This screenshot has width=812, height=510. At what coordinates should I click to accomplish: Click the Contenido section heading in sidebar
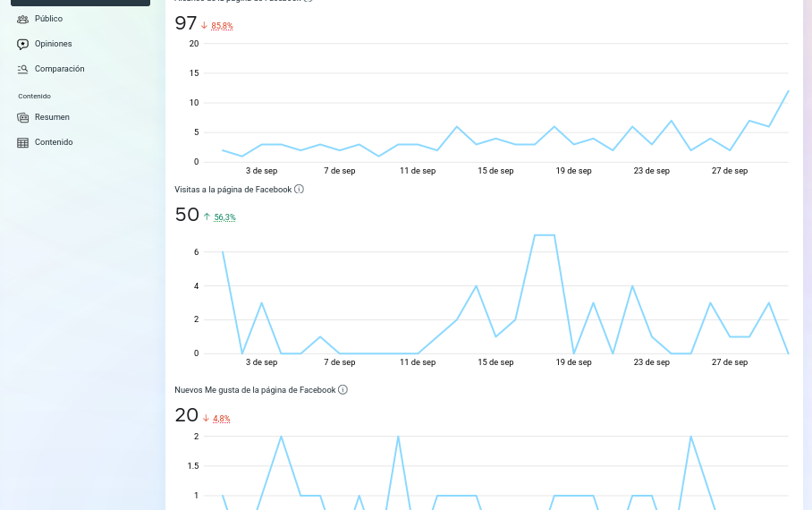pyautogui.click(x=34, y=97)
